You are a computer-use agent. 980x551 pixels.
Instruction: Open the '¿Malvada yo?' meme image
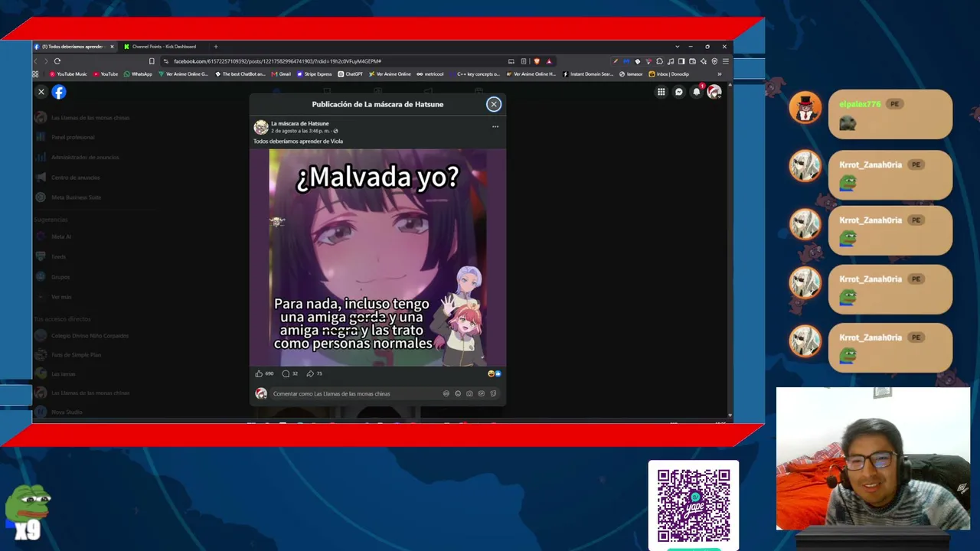pyautogui.click(x=377, y=257)
